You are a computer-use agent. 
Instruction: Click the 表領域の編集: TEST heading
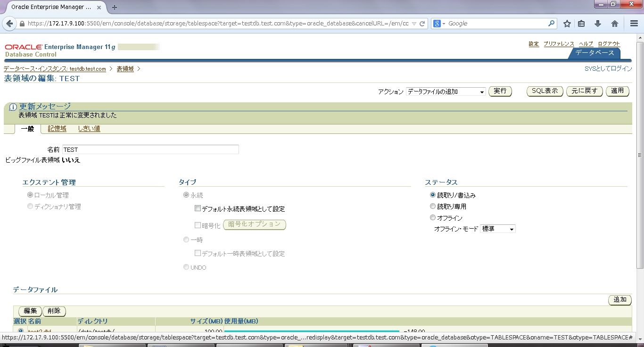(x=42, y=79)
